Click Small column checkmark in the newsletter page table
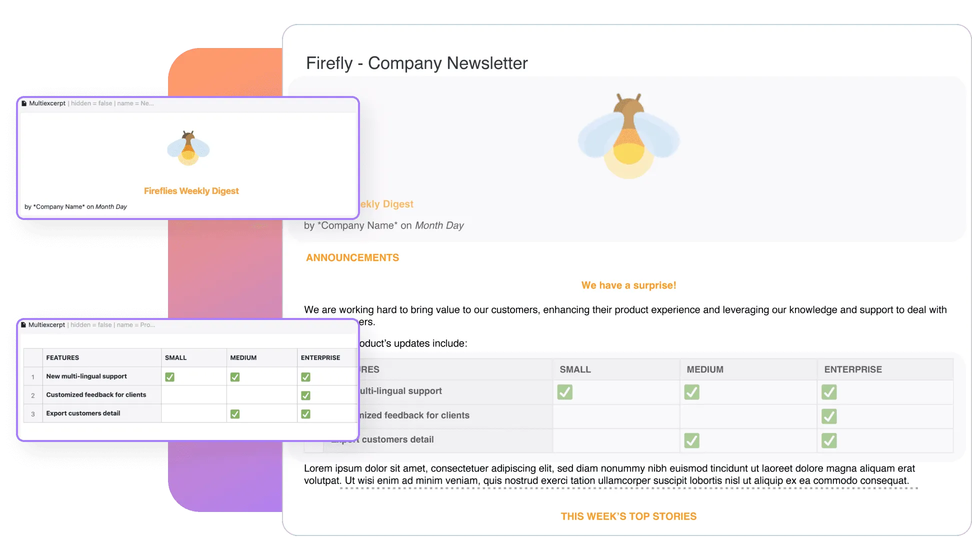The image size is (972, 560). 565,392
